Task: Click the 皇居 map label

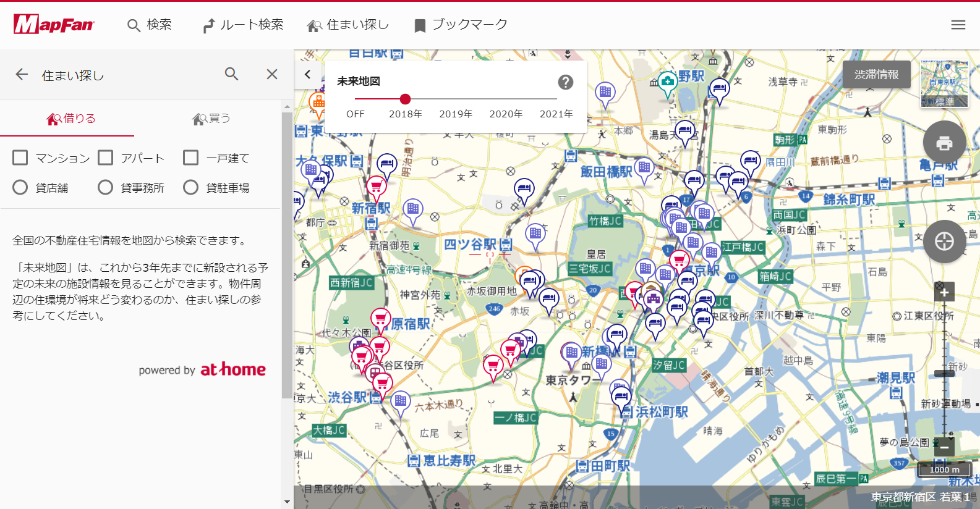Action: point(596,254)
